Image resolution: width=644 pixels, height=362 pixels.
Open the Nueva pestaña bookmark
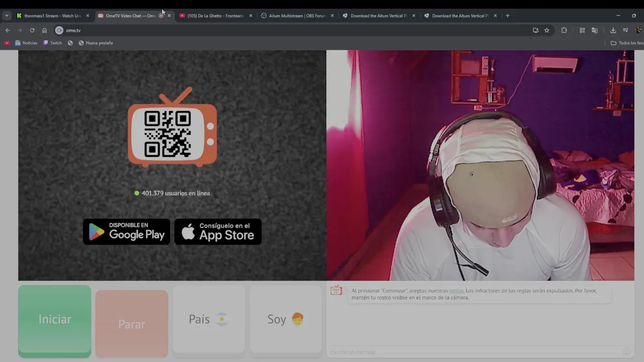point(96,43)
